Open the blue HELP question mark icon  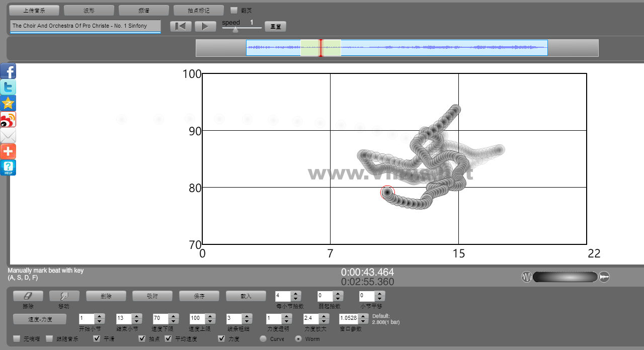[x=8, y=168]
